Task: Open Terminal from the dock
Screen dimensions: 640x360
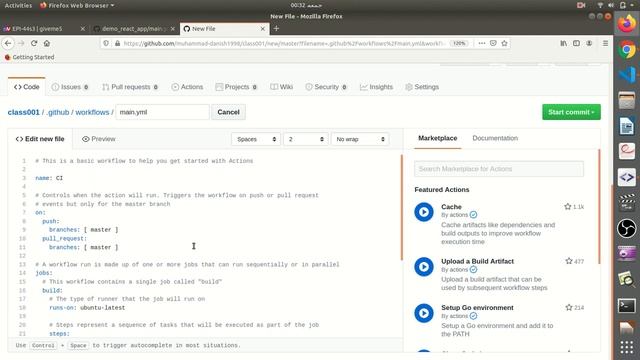Action: pyautogui.click(x=627, y=305)
